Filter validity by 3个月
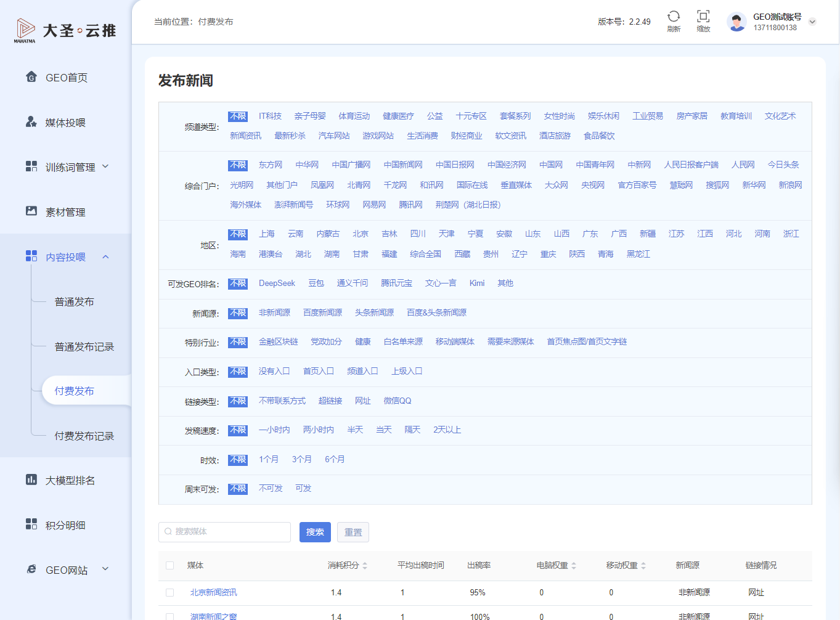This screenshot has width=840, height=620. pos(301,460)
